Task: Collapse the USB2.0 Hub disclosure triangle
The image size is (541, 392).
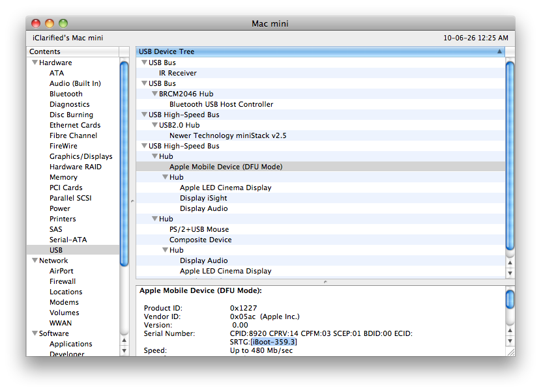Action: click(154, 126)
